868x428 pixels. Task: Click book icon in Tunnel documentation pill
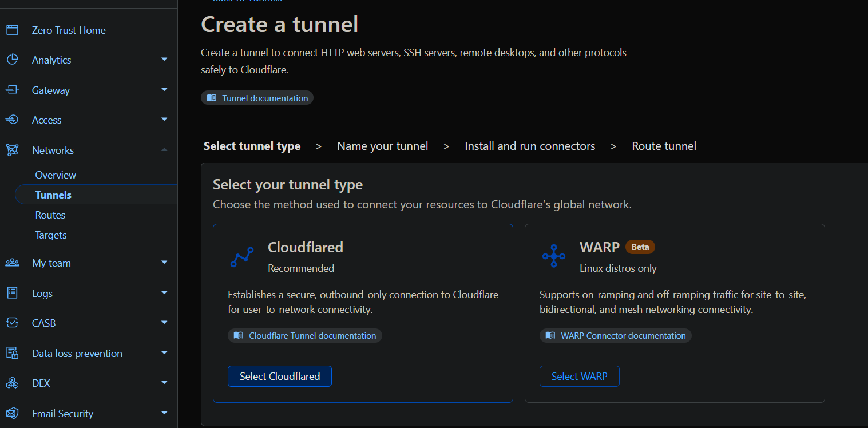click(x=212, y=98)
